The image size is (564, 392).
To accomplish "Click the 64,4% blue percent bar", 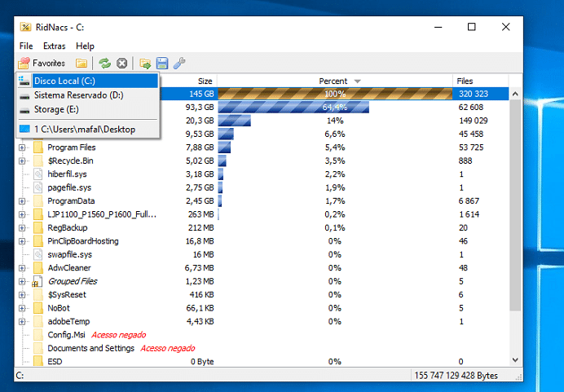I will [x=293, y=108].
